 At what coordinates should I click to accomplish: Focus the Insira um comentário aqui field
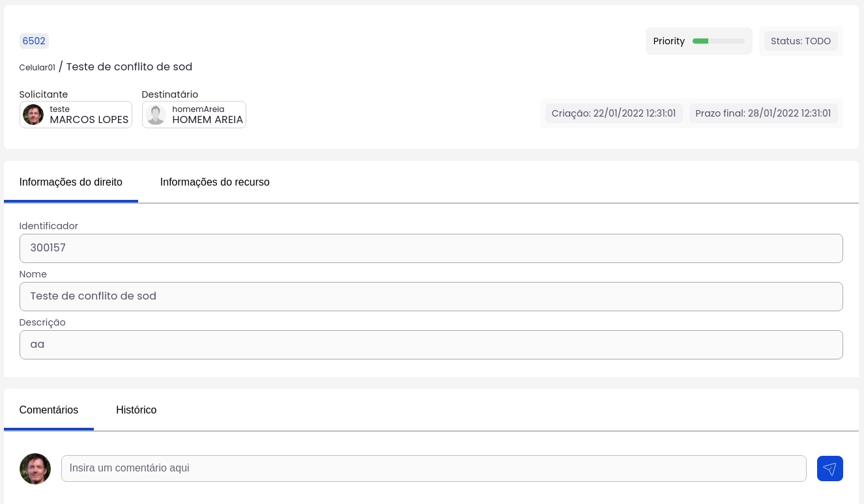tap(433, 468)
